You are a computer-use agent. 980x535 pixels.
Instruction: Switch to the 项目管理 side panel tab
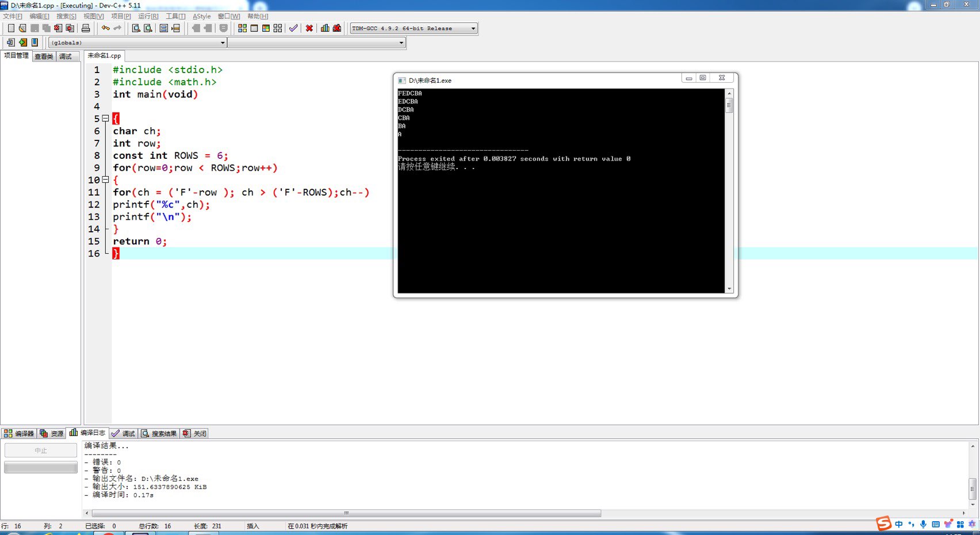(x=16, y=56)
